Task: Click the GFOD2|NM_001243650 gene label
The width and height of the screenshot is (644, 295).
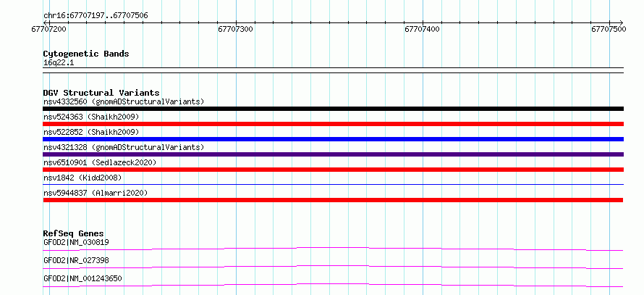Action: click(x=82, y=278)
